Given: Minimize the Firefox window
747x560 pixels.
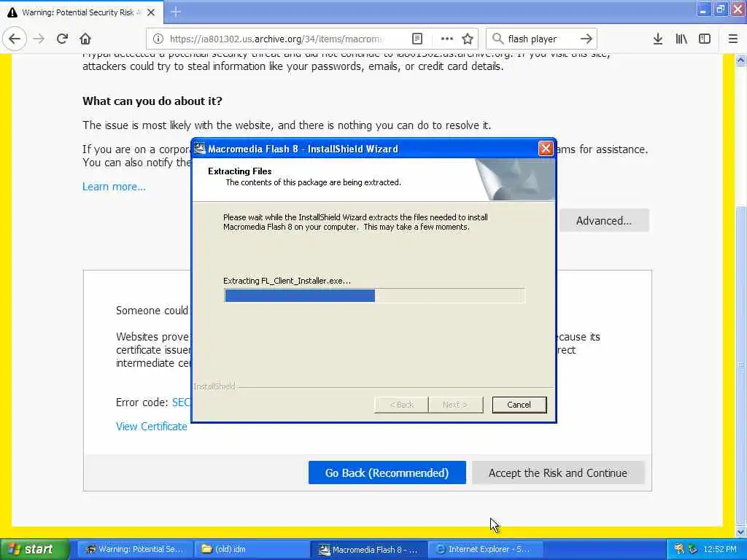Looking at the screenshot, I should coord(703,9).
